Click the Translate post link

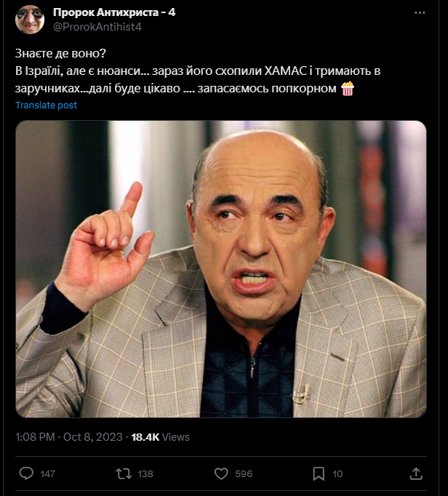[46, 105]
